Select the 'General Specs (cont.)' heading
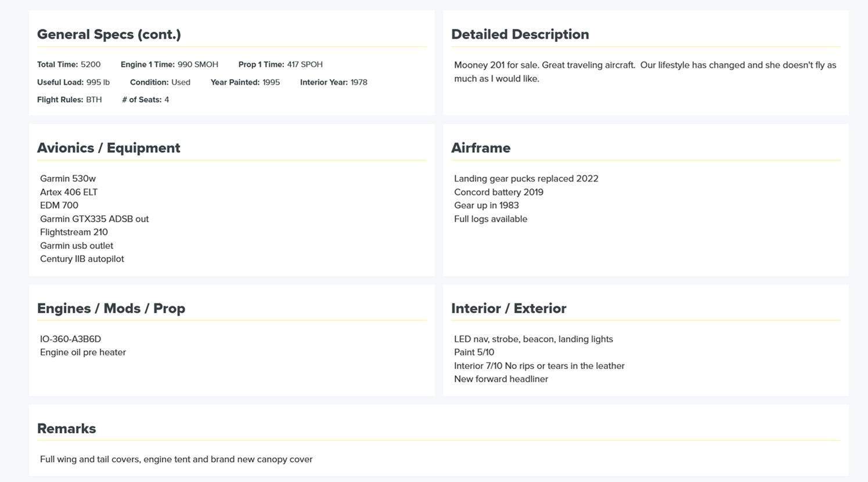868x482 pixels. tap(109, 34)
